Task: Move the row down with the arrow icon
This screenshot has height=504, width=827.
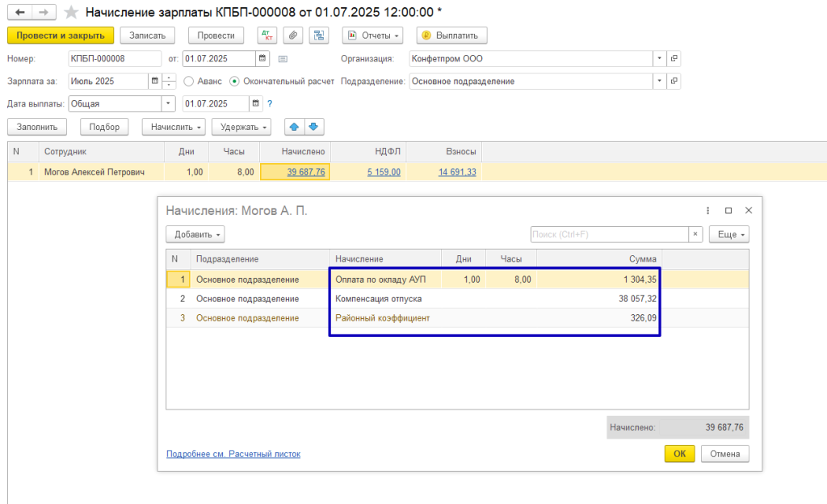Action: 313,127
